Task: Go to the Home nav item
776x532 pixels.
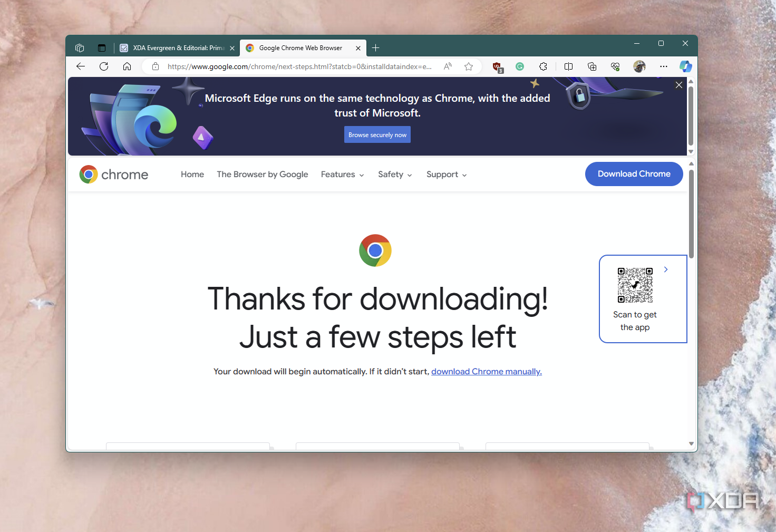Action: coord(192,175)
